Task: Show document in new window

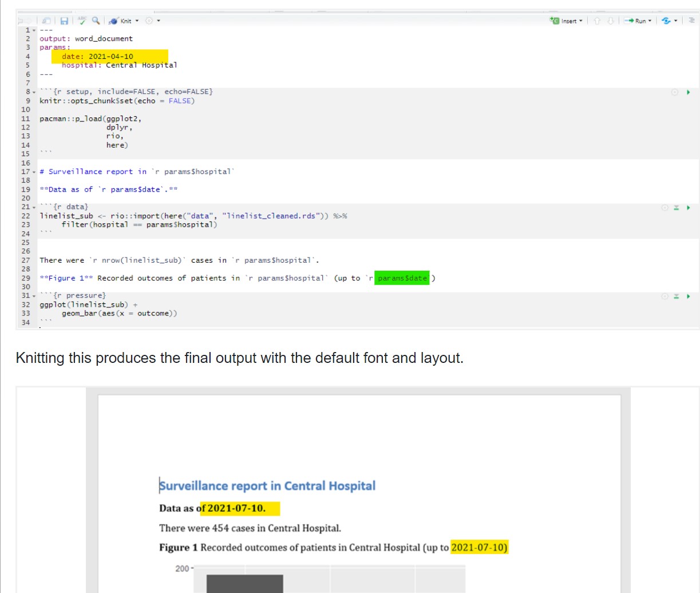Action: 46,21
